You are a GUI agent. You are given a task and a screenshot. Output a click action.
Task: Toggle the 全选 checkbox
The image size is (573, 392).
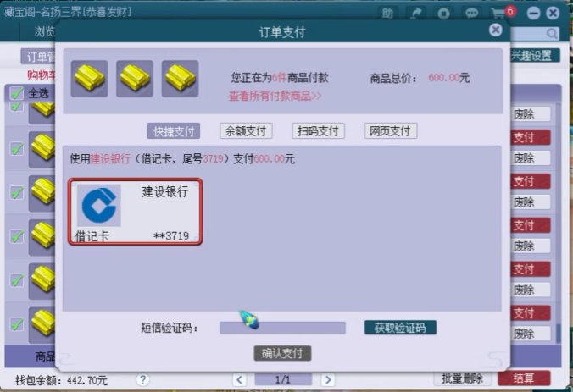[x=17, y=93]
